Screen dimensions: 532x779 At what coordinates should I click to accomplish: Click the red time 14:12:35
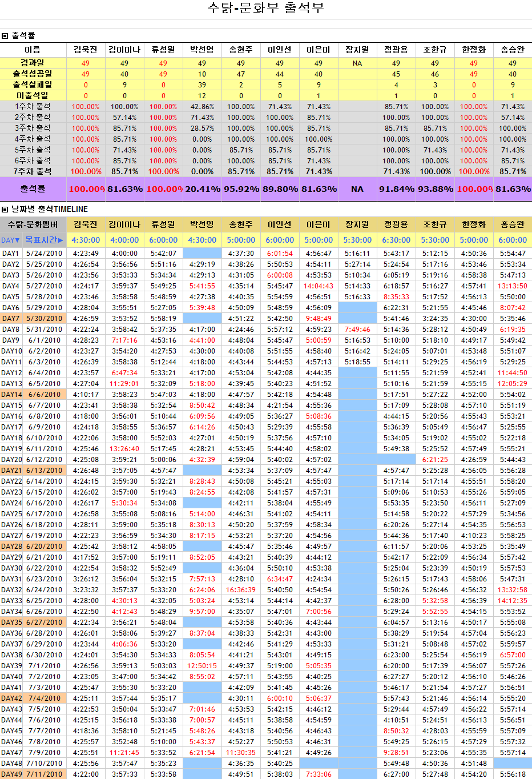513,601
